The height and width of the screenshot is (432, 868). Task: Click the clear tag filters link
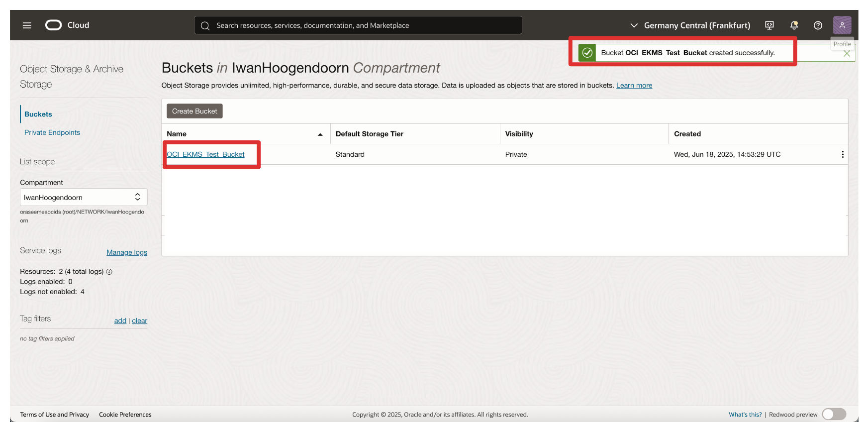(x=140, y=321)
